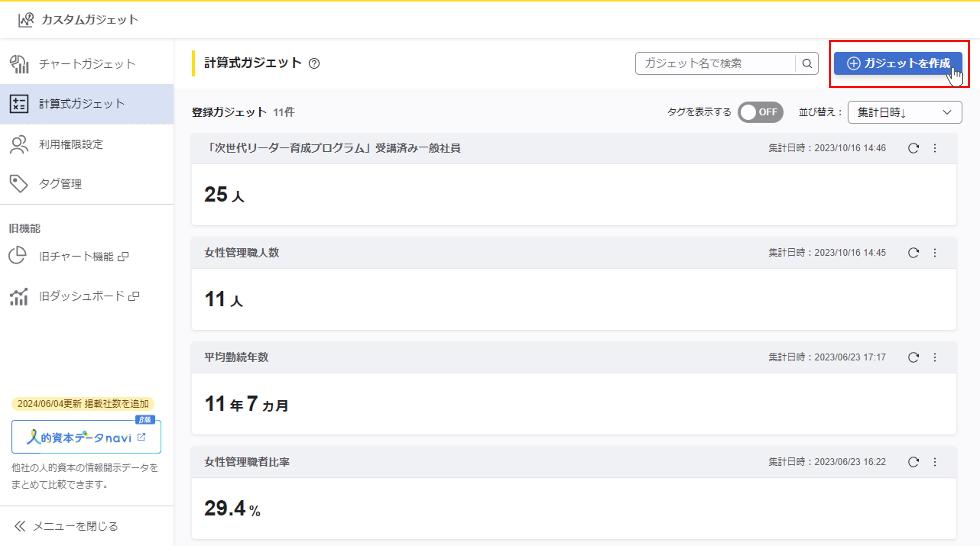Open three-dot menu for 平均勤続年数

[935, 357]
